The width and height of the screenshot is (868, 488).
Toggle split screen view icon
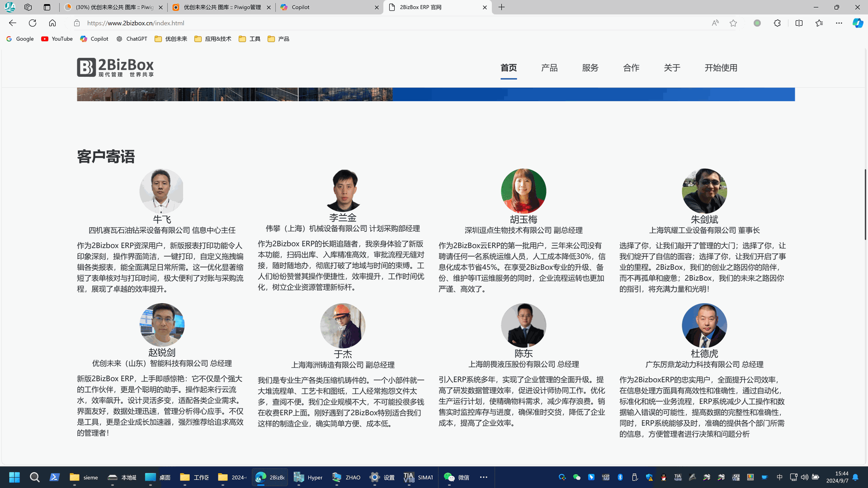coord(799,23)
